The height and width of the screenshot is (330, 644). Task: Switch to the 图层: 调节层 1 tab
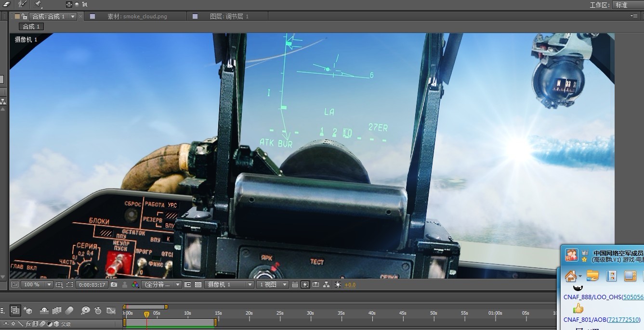pyautogui.click(x=229, y=16)
